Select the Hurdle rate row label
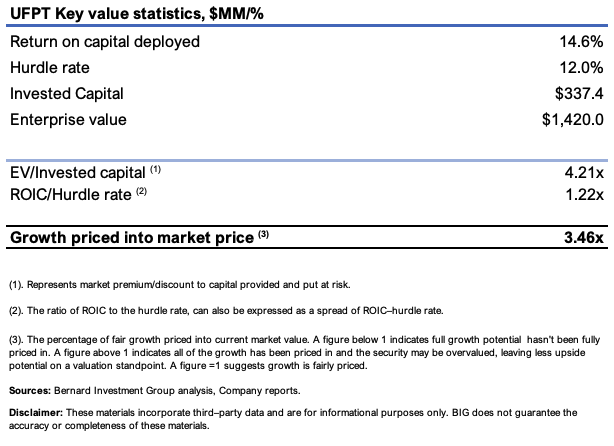614x446 pixels. point(50,68)
